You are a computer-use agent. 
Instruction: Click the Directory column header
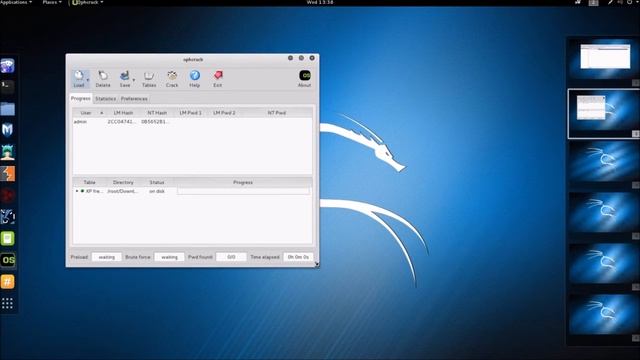(x=123, y=182)
